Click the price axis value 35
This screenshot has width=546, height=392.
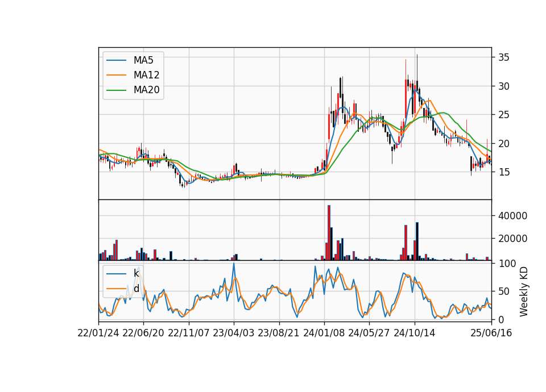pos(503,57)
